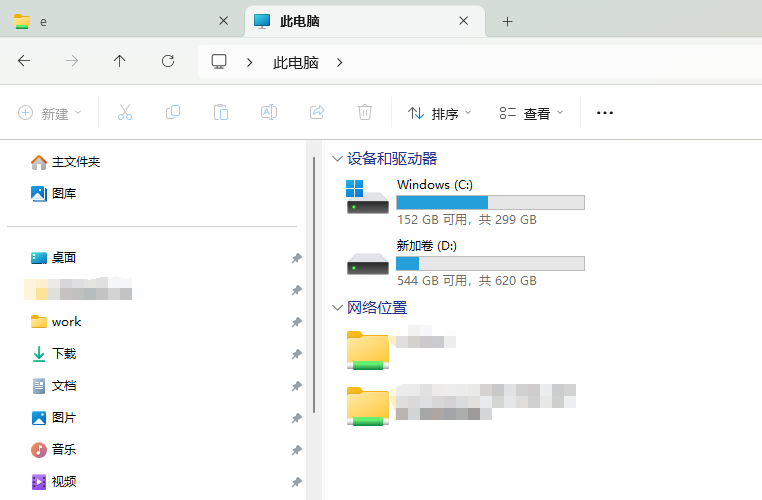Click the navigation pane scrollbar
Image resolution: width=762 pixels, height=500 pixels.
pos(314,285)
